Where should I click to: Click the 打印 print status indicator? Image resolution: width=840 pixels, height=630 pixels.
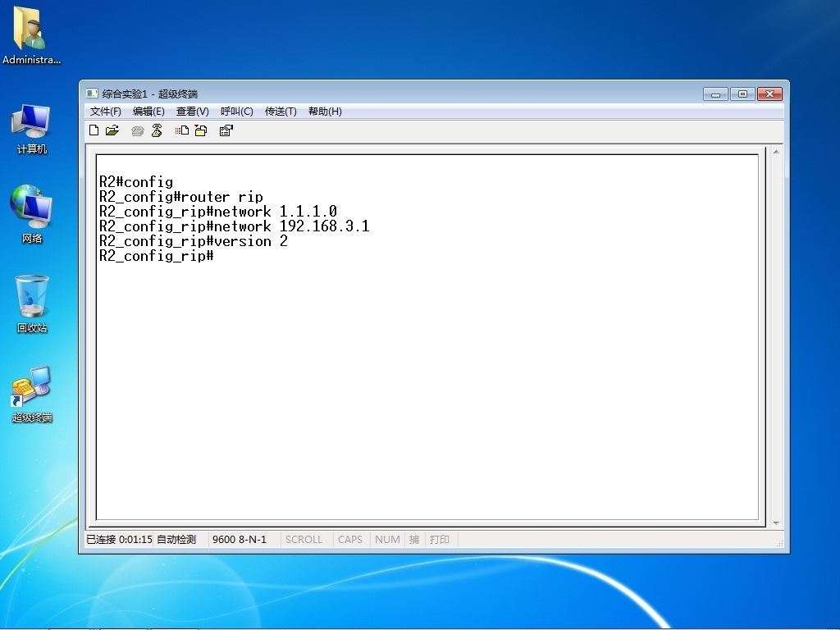pyautogui.click(x=440, y=540)
